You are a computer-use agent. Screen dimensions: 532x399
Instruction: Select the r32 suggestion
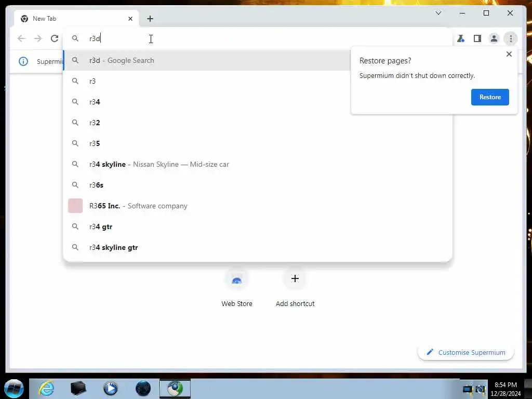[258, 123]
